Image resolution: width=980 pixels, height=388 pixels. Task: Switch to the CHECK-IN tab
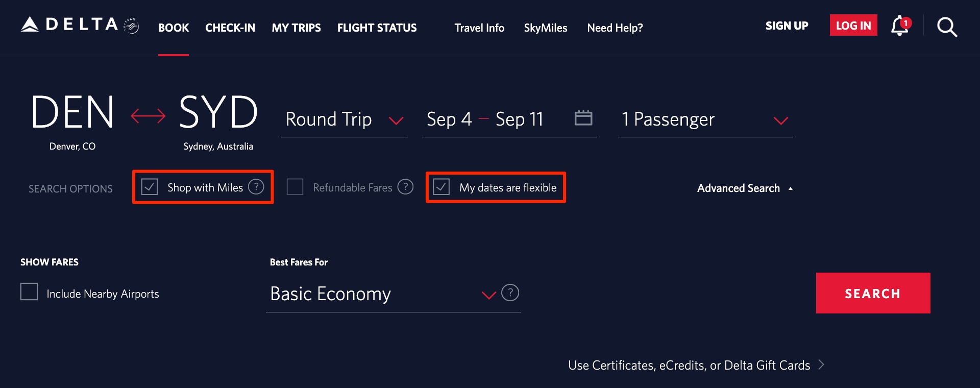pyautogui.click(x=230, y=28)
